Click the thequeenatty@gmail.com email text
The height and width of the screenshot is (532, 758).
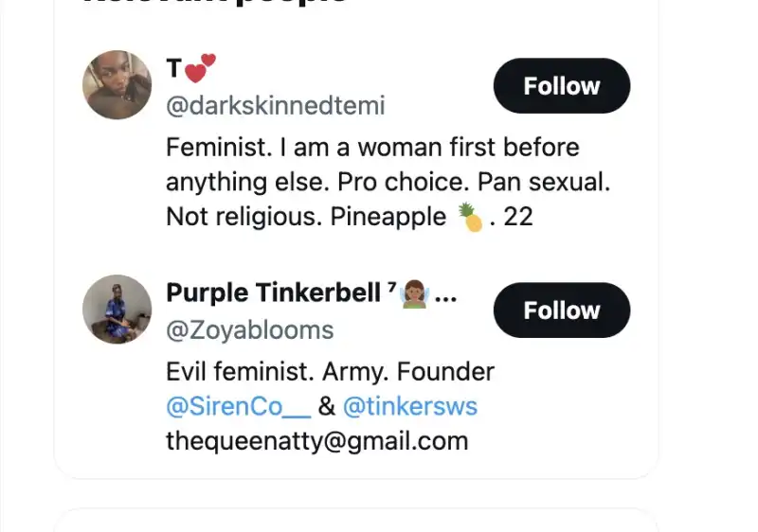point(316,440)
